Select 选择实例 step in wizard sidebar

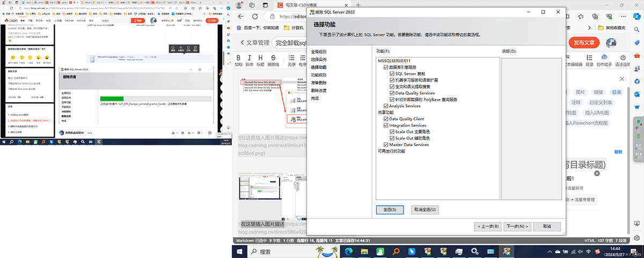pyautogui.click(x=319, y=60)
